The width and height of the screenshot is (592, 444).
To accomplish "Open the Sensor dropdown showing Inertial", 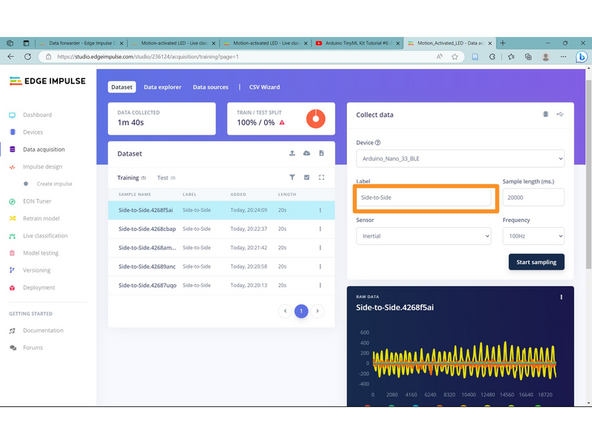I will pos(424,236).
